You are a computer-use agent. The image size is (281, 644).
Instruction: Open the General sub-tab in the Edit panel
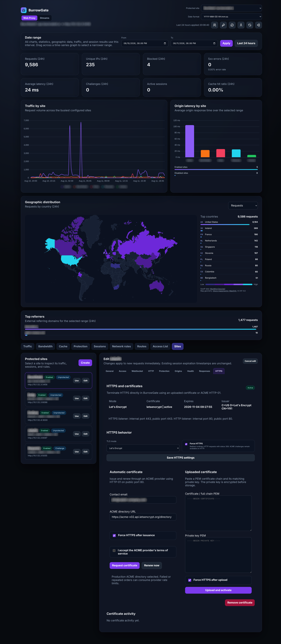tap(110, 371)
